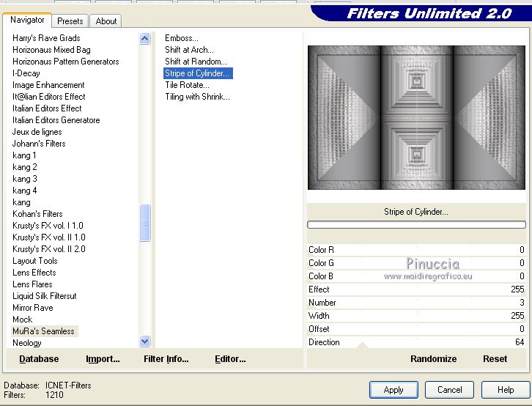
Task: Select It@lian Editors Effect category
Action: [x=49, y=97]
